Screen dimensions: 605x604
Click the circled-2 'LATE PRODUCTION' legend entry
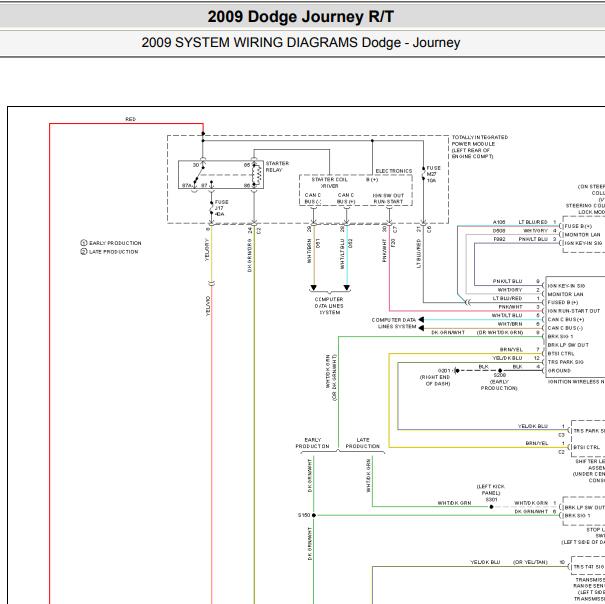click(x=109, y=252)
